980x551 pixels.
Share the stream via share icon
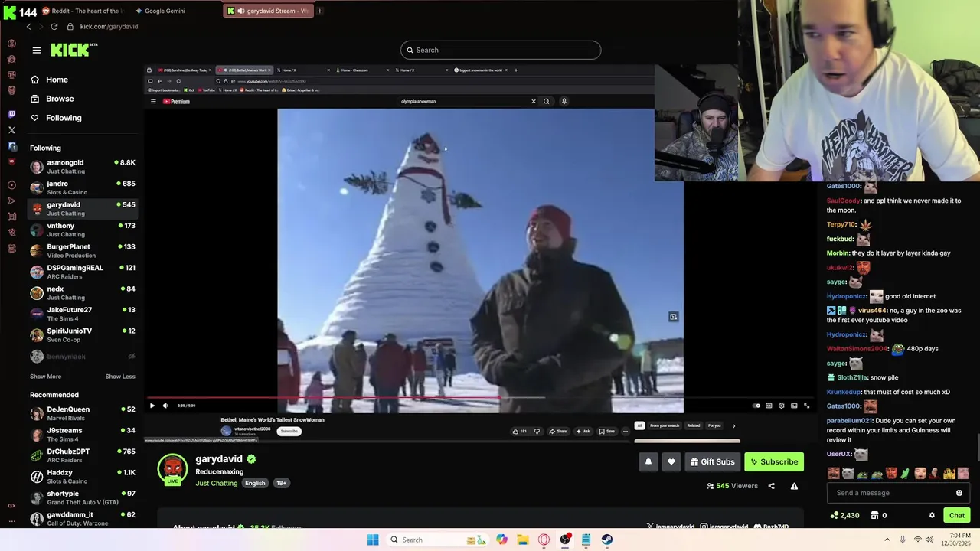(771, 486)
